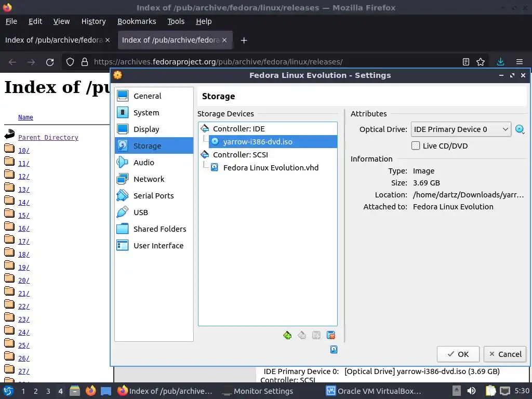532x399 pixels.
Task: Click the Parent Directory link
Action: pyautogui.click(x=48, y=137)
